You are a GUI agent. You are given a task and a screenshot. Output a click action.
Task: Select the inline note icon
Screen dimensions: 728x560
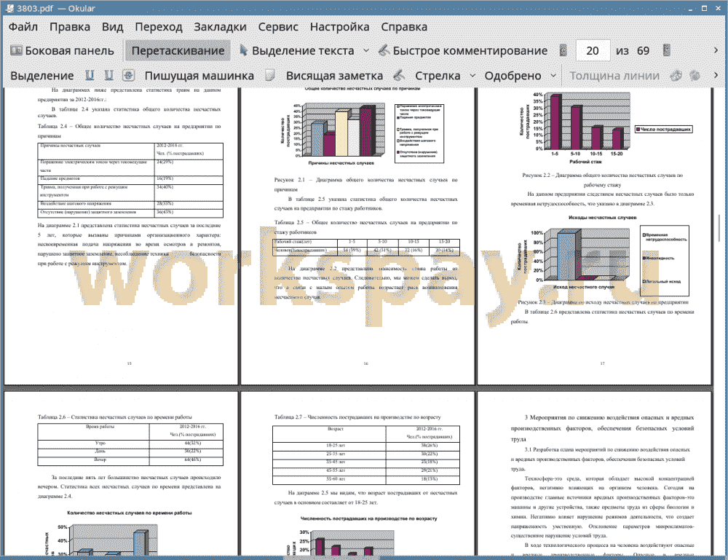click(270, 75)
